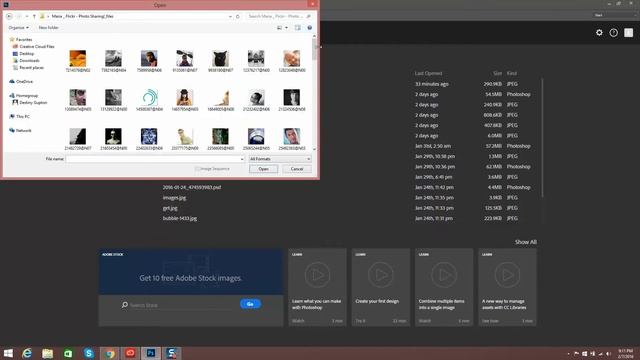This screenshot has width=640, height=360.
Task: Select the teal swirl logo thumbnail
Action: pos(149,100)
